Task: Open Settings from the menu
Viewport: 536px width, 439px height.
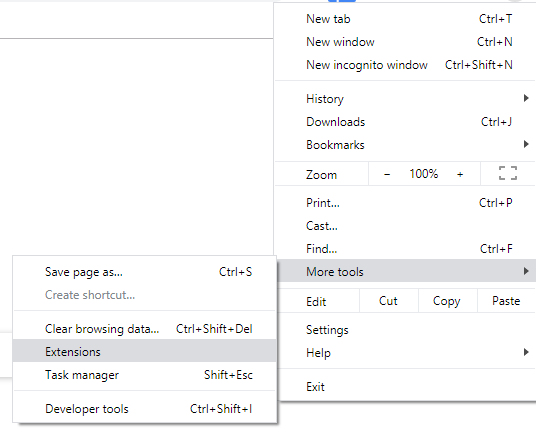Action: pos(405,330)
